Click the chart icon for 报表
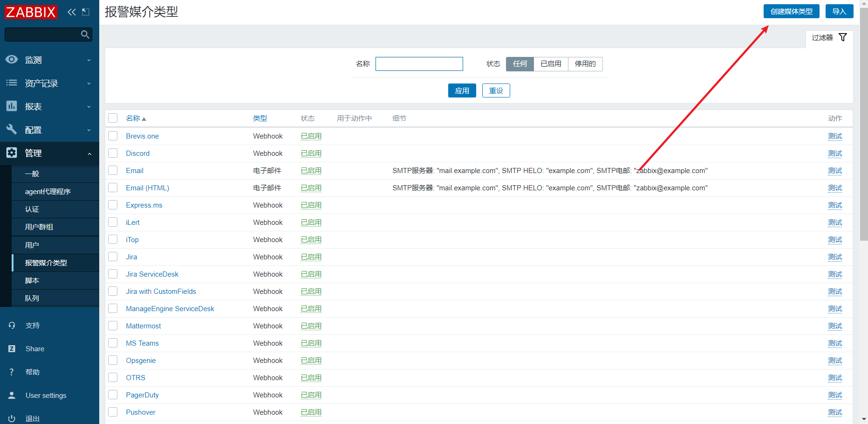The width and height of the screenshot is (868, 424). [12, 106]
